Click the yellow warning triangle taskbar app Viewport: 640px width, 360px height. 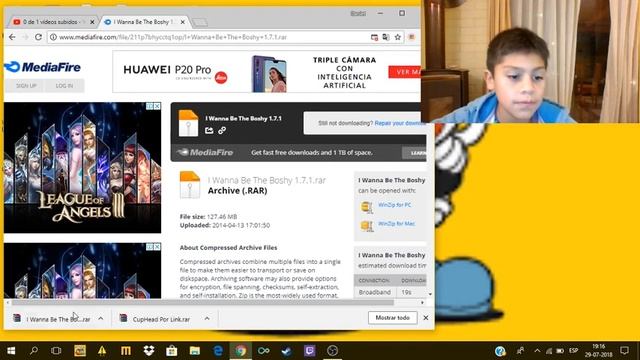[x=102, y=351]
